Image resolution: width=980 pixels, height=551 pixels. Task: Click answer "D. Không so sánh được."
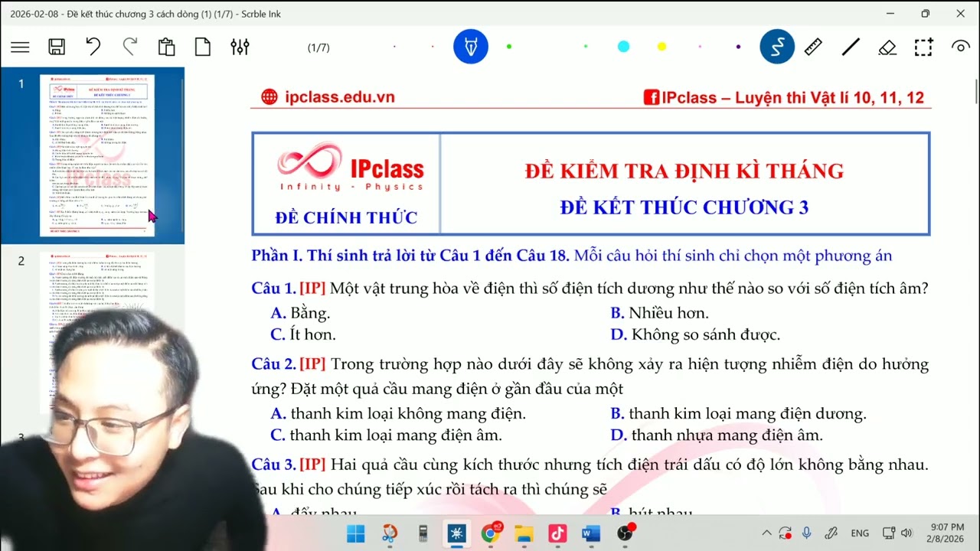(695, 334)
